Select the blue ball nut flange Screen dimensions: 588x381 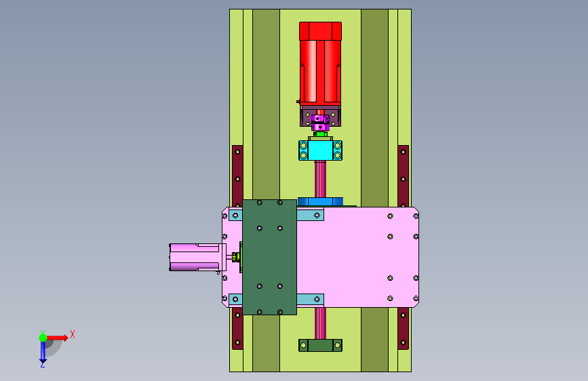[x=320, y=202]
